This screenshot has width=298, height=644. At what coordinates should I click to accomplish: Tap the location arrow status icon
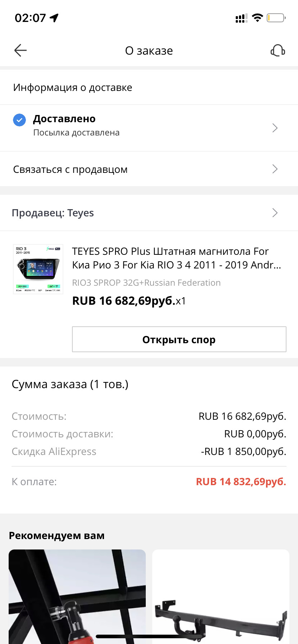tap(54, 18)
